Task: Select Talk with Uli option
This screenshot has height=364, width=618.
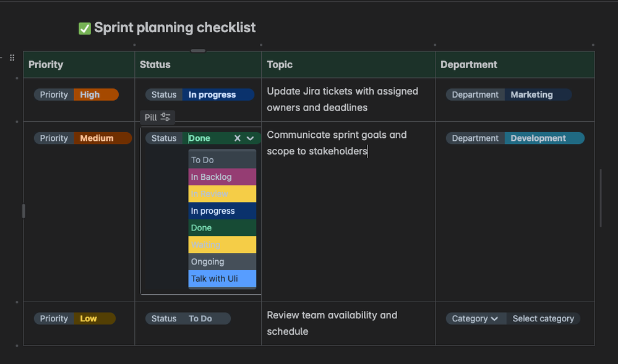Action: click(221, 279)
